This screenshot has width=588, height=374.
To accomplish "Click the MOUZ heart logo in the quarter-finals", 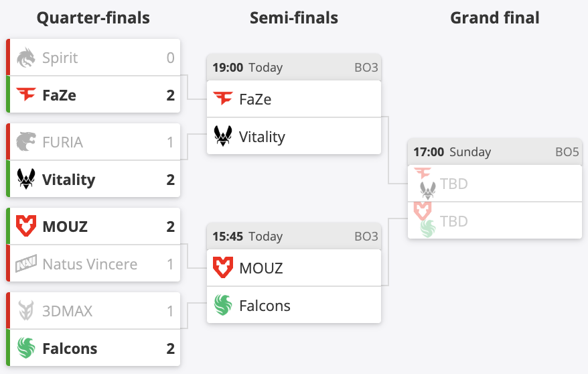I will (26, 227).
